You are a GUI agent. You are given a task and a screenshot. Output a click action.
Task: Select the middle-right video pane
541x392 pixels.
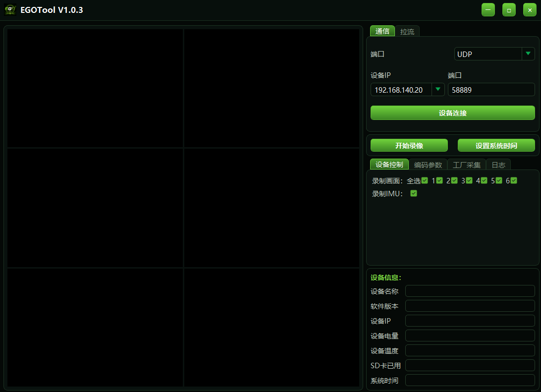(x=271, y=208)
